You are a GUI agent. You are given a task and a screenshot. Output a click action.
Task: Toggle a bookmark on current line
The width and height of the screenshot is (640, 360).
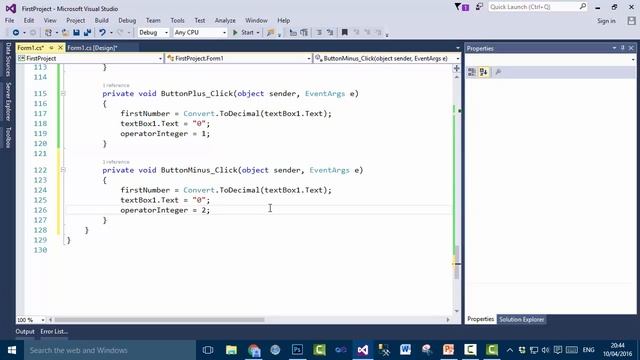coord(344,33)
